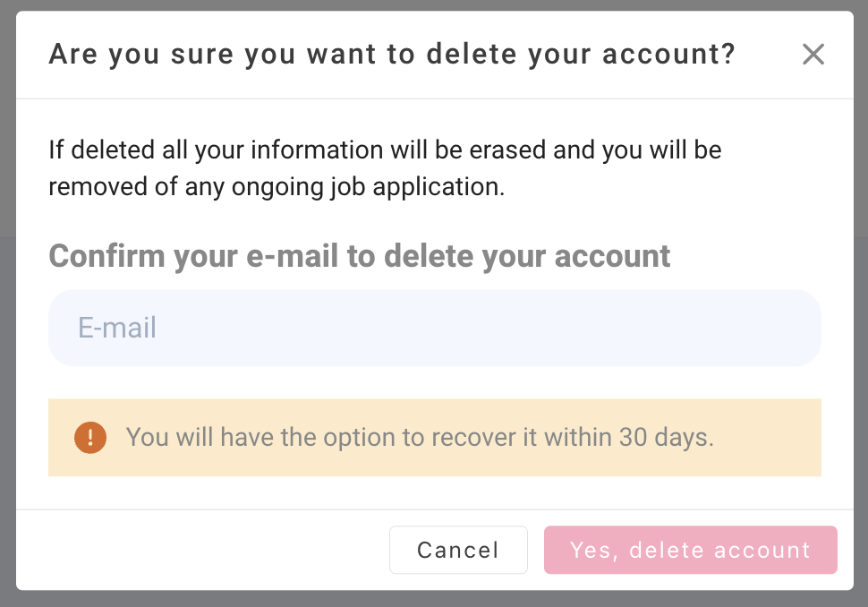Viewport: 868px width, 607px height.
Task: Focus the email confirmation text box
Action: pyautogui.click(x=434, y=328)
